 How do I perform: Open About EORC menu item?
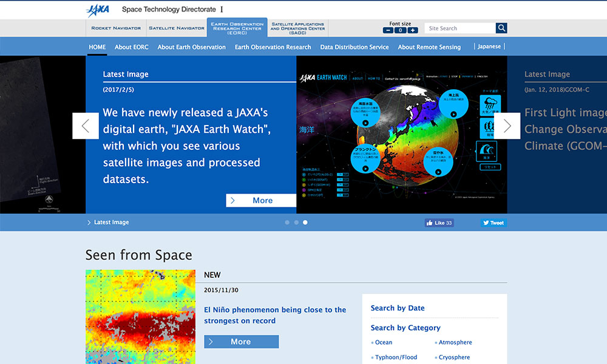click(x=132, y=47)
